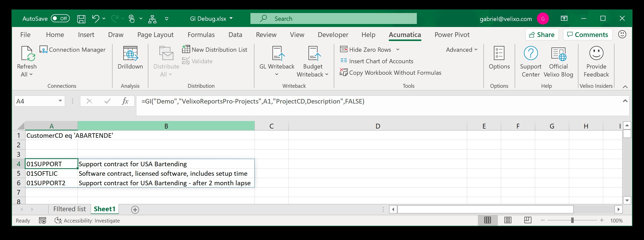This screenshot has height=240, width=644.
Task: Click the Ribbon Display Options icon
Action: pos(564,18)
